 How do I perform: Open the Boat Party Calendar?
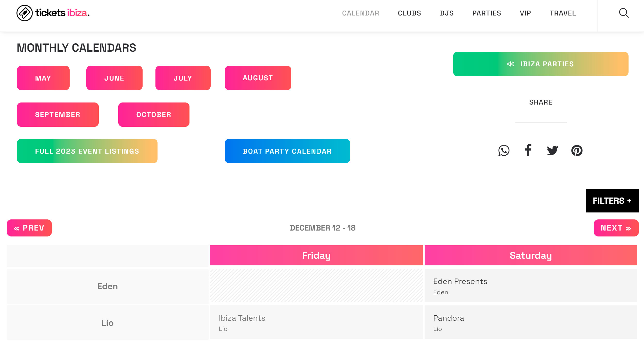287,151
